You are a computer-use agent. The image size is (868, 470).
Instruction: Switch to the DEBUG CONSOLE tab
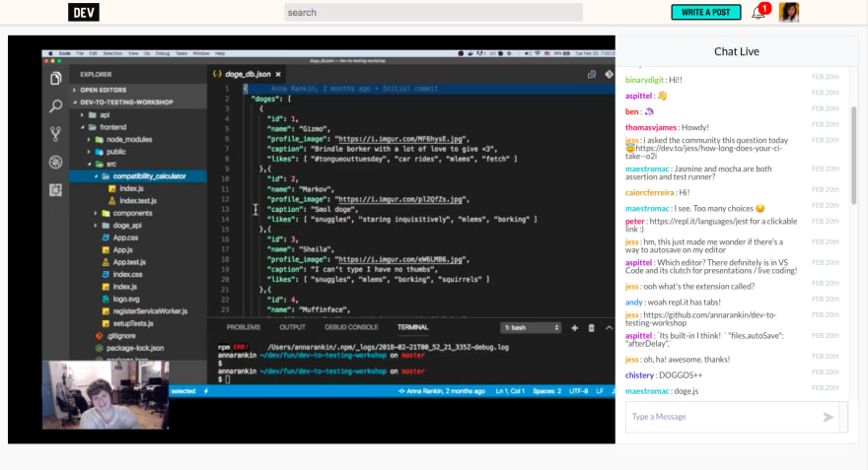351,327
